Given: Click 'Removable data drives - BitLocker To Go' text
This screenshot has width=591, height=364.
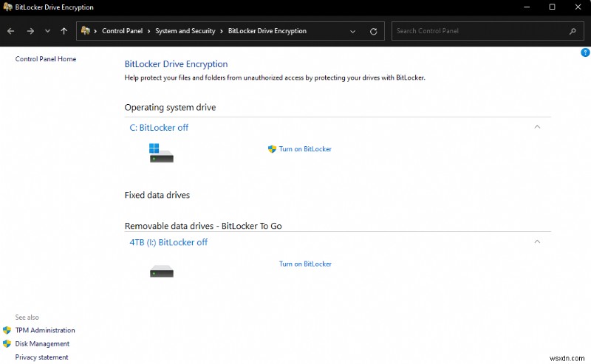Looking at the screenshot, I should (203, 226).
